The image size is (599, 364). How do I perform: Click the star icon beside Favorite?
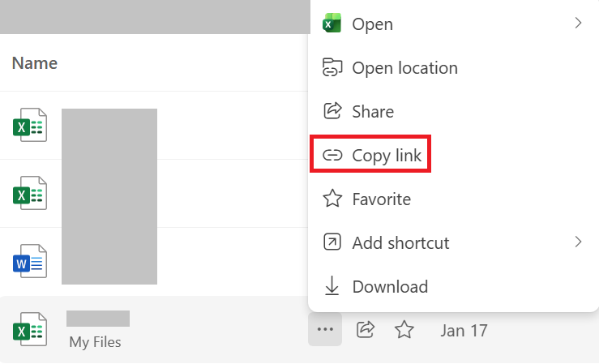pos(332,199)
